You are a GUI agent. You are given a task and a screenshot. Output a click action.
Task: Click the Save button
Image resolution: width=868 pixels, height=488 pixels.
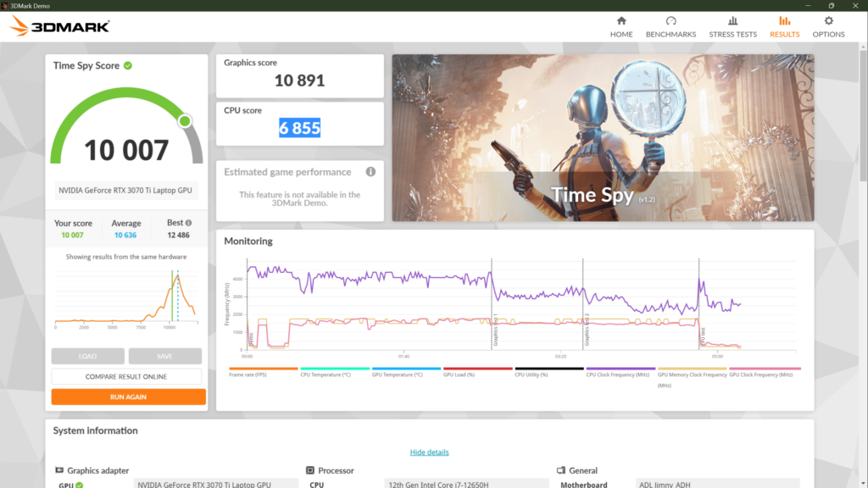point(164,356)
